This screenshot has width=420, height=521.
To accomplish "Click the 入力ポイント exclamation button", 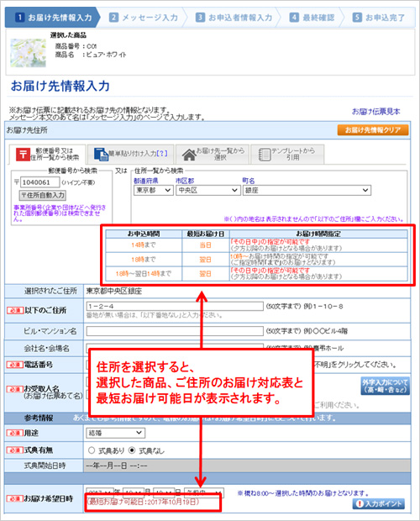I will coord(379,503).
